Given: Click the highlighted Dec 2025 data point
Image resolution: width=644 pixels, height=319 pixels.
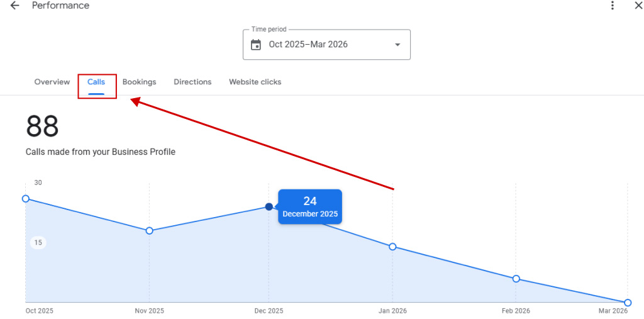Looking at the screenshot, I should coord(269,207).
